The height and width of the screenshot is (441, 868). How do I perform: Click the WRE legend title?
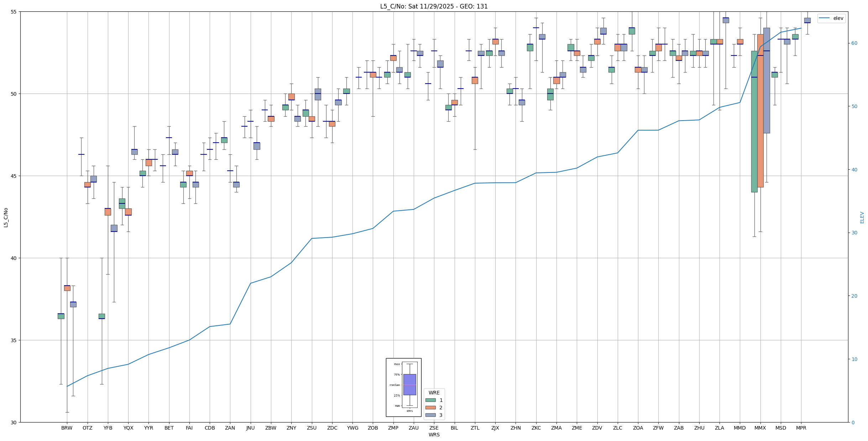coord(434,393)
